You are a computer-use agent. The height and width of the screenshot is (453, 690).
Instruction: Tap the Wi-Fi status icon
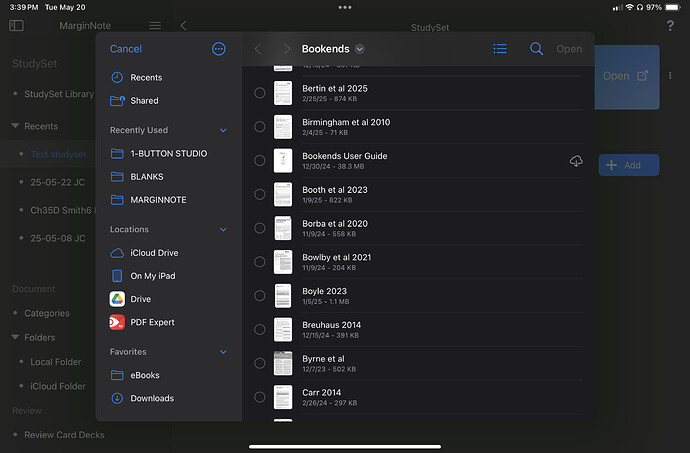629,7
